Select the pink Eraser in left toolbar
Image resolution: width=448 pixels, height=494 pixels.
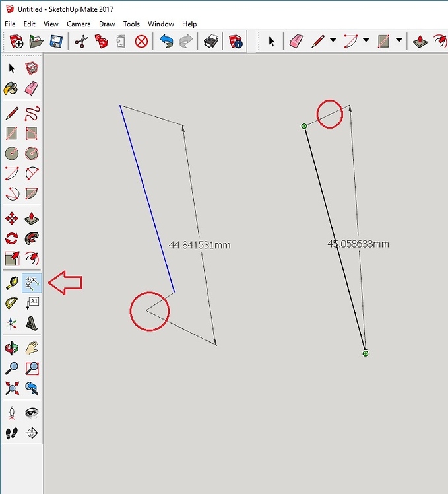click(x=32, y=88)
